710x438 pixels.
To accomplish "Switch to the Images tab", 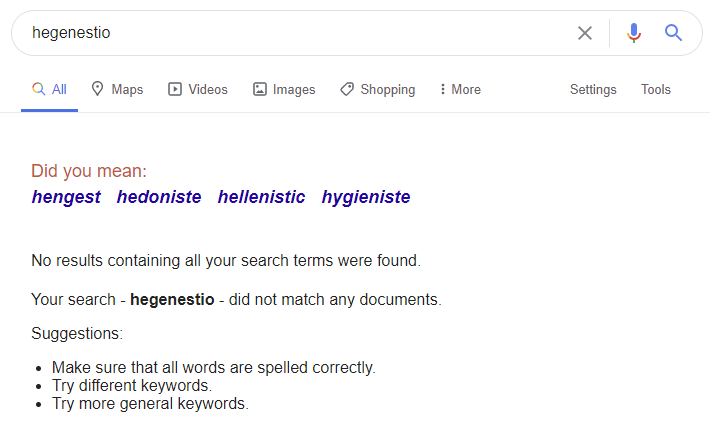I will 284,89.
